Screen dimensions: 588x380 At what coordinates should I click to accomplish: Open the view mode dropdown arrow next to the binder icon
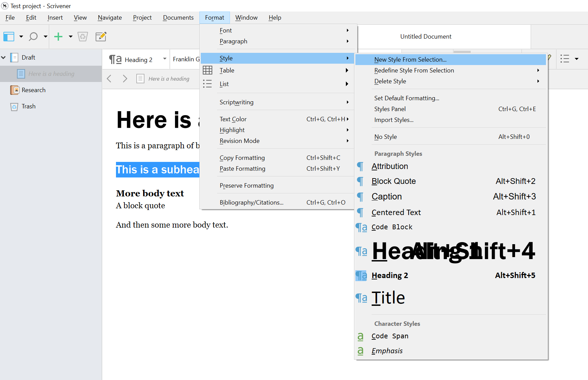(x=21, y=36)
